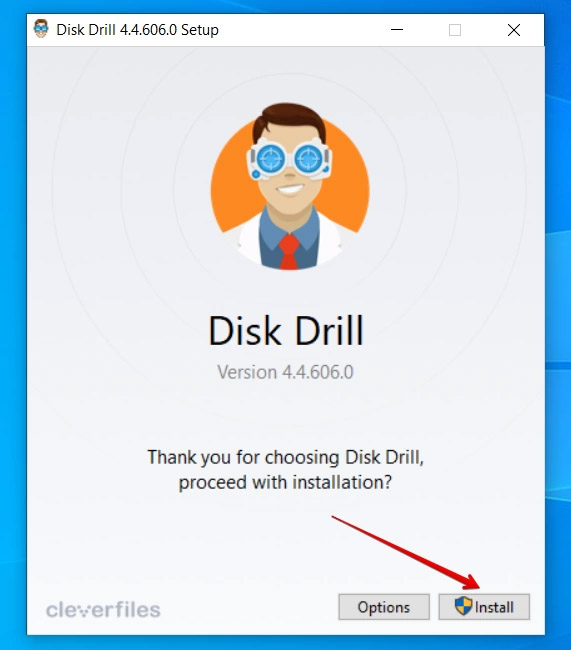This screenshot has width=571, height=650.
Task: Click the 'Disk Drill 4.4.606.0 Setup' title text
Action: coord(137,30)
